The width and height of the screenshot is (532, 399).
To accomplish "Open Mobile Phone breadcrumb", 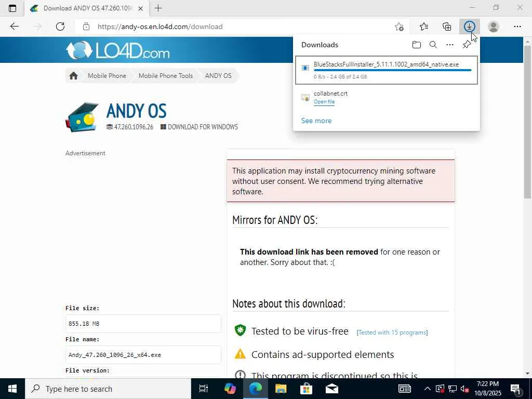I will 107,76.
